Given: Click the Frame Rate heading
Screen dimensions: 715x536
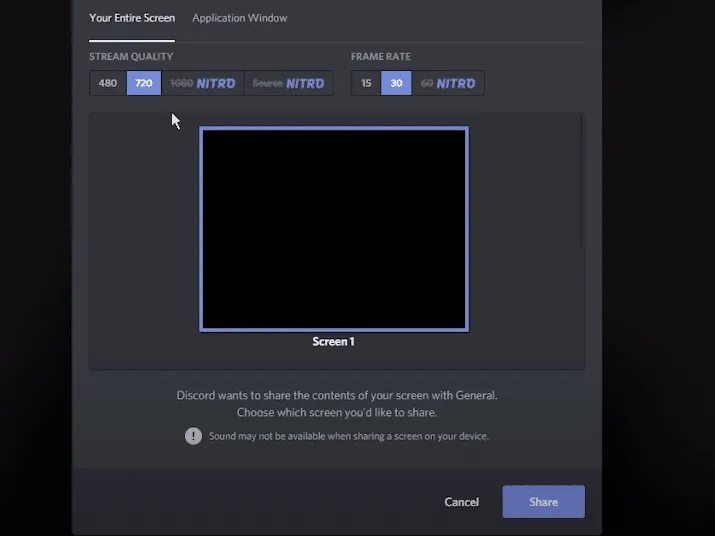Looking at the screenshot, I should (381, 57).
